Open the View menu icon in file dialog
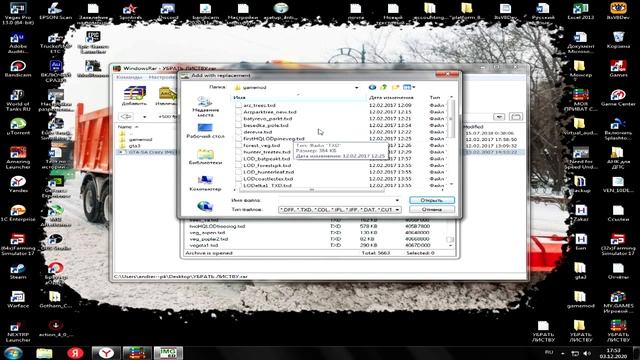Screen dimensions: 640x360 [409, 87]
